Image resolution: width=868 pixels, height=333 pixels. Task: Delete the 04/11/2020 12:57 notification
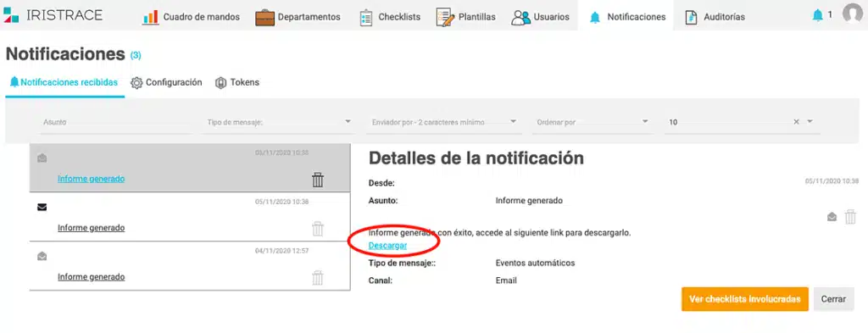(318, 277)
